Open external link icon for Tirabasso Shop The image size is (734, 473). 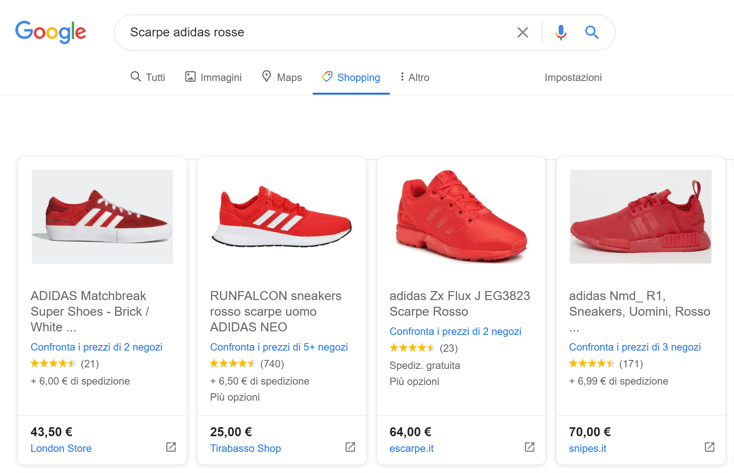point(350,447)
